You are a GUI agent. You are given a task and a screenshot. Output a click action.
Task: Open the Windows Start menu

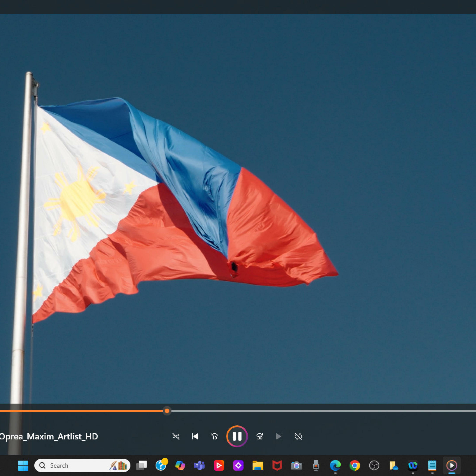click(x=23, y=465)
